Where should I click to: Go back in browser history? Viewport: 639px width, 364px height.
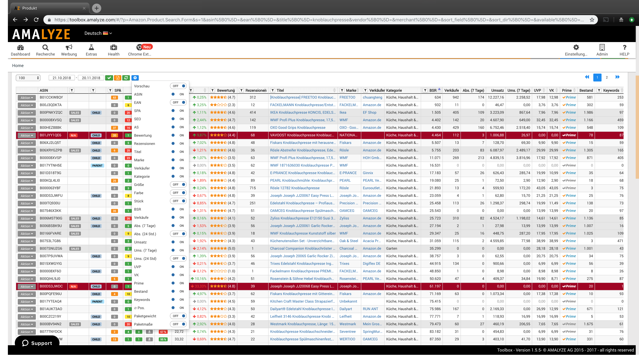point(15,20)
